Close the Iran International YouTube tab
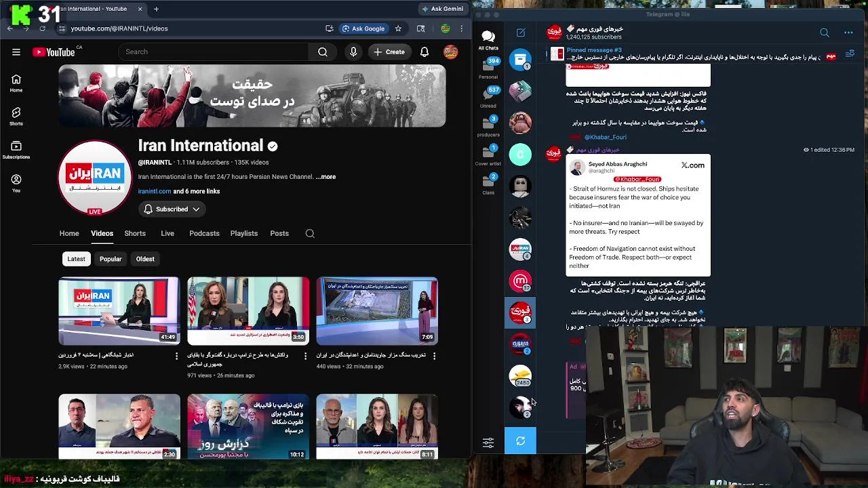 (x=140, y=9)
